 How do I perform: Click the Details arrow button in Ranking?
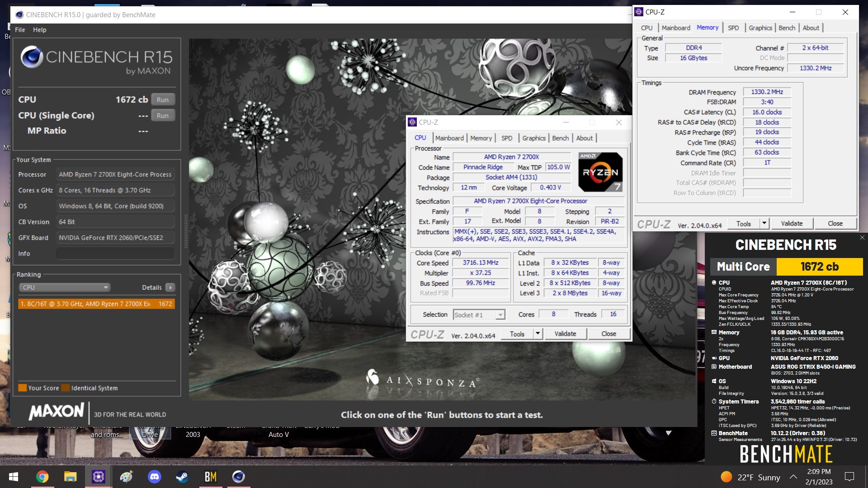tap(170, 287)
